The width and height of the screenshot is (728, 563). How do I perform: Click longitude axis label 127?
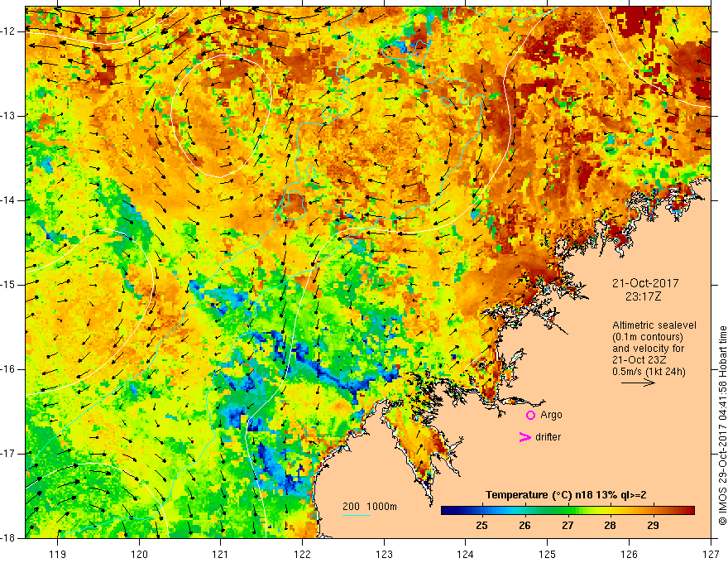pos(711,554)
